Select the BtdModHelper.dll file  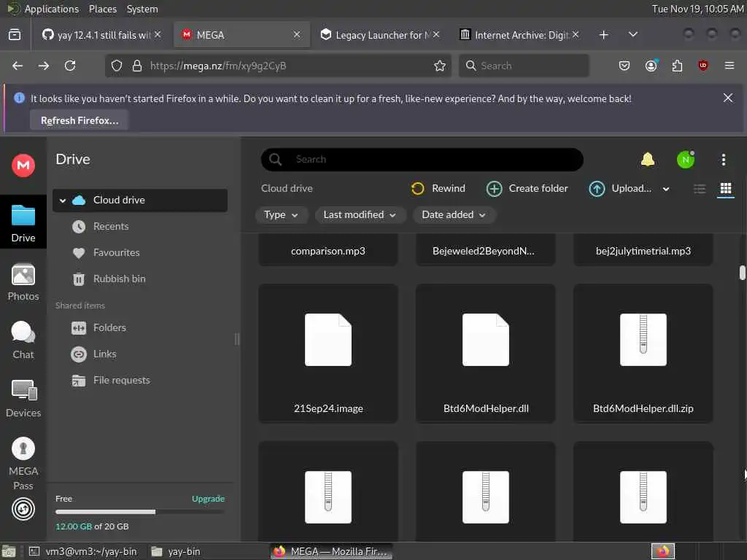pos(485,354)
